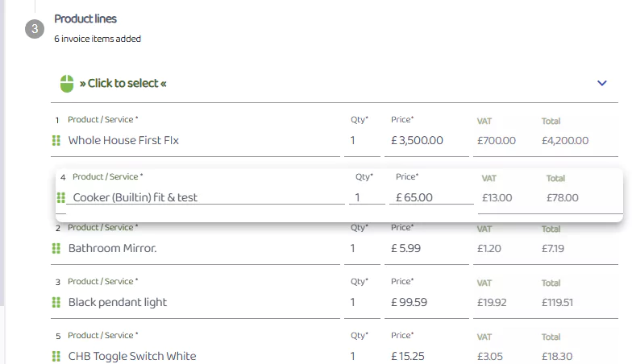
Task: Click the drag handle for CHB Toggle Switch White
Action: pos(56,356)
